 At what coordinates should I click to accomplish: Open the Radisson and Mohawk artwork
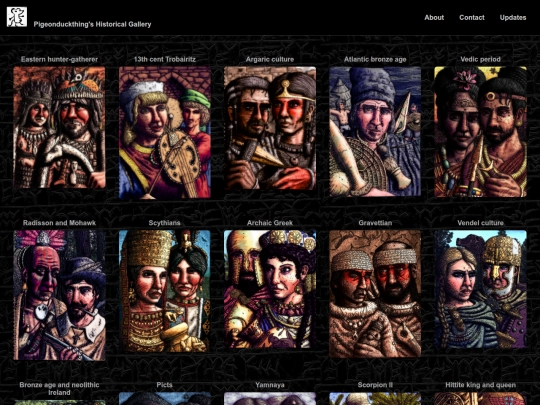(x=59, y=295)
